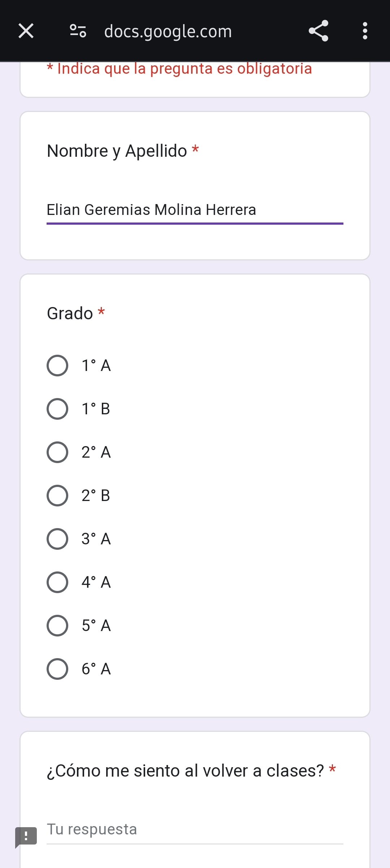Tap the ¿Cómo me siento al volver a clases? heading
Viewport: 390px width, 868px height.
pos(186,771)
